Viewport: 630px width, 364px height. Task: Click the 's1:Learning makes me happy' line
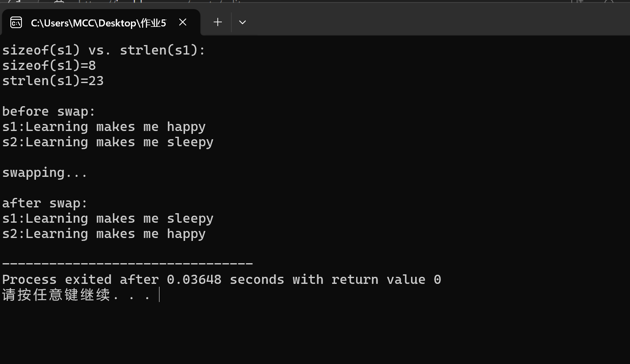click(x=104, y=127)
